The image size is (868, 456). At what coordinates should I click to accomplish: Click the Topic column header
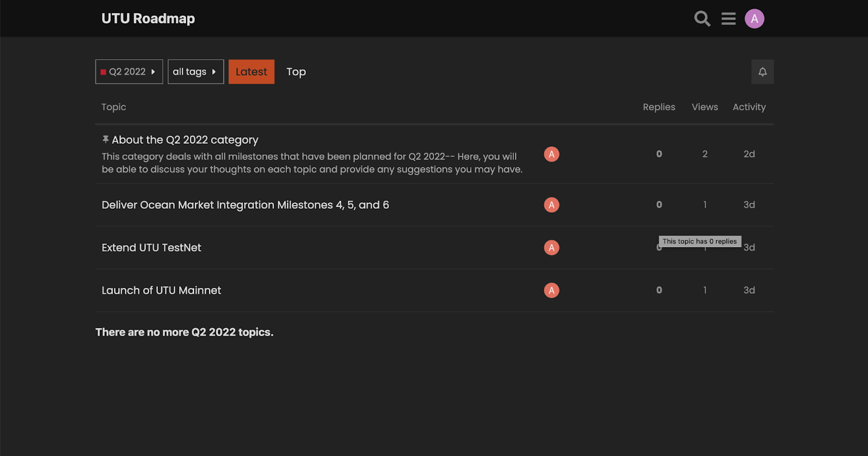pyautogui.click(x=114, y=107)
